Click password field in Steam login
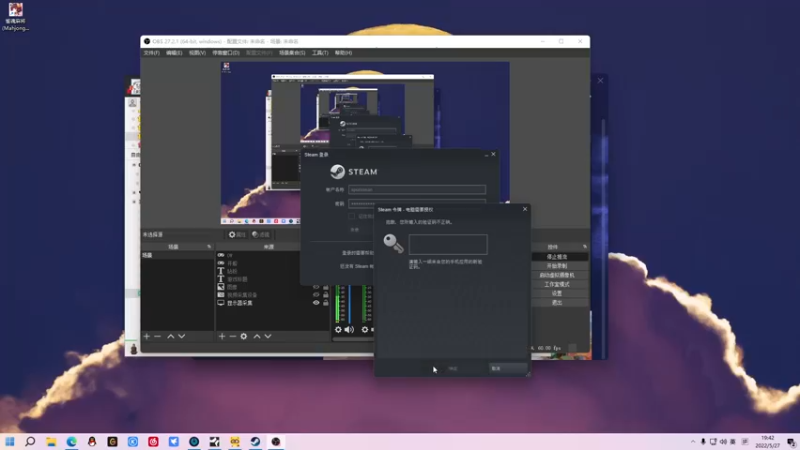This screenshot has width=800, height=450. 417,204
